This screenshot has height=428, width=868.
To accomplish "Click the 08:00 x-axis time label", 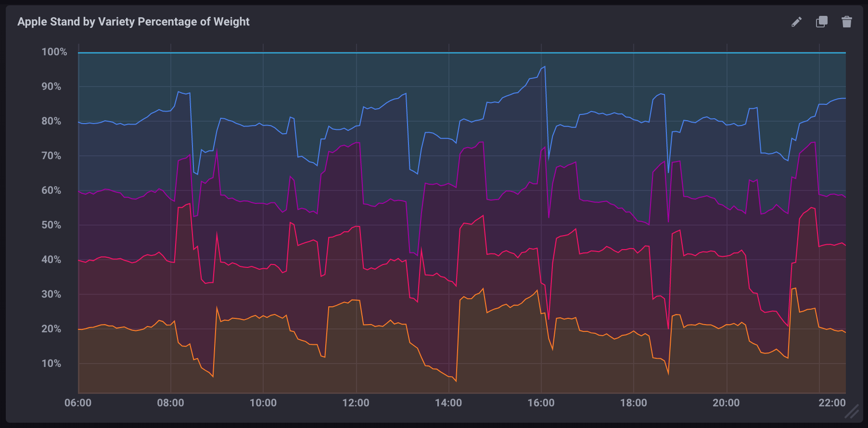I will [170, 403].
